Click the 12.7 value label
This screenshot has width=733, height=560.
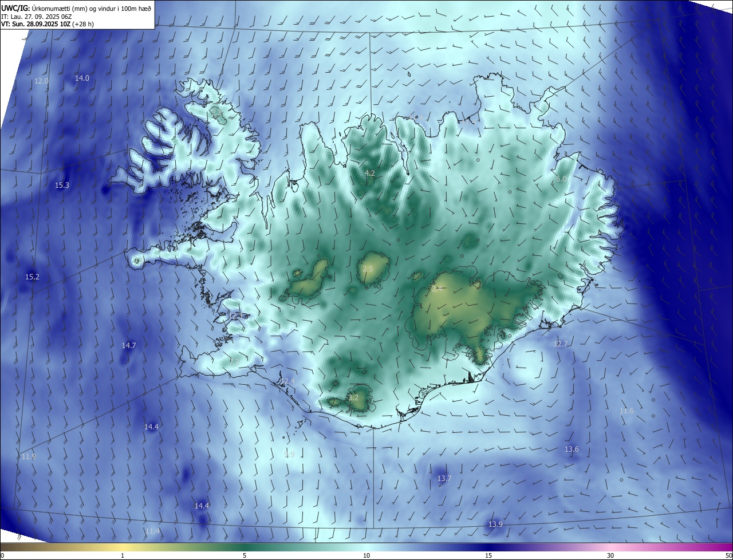[x=560, y=344]
